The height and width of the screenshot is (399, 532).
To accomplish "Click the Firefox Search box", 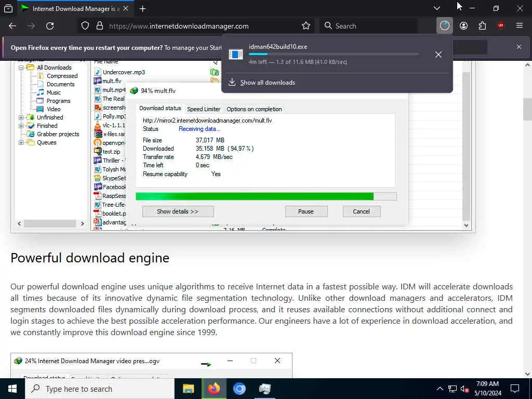I will 369,26.
